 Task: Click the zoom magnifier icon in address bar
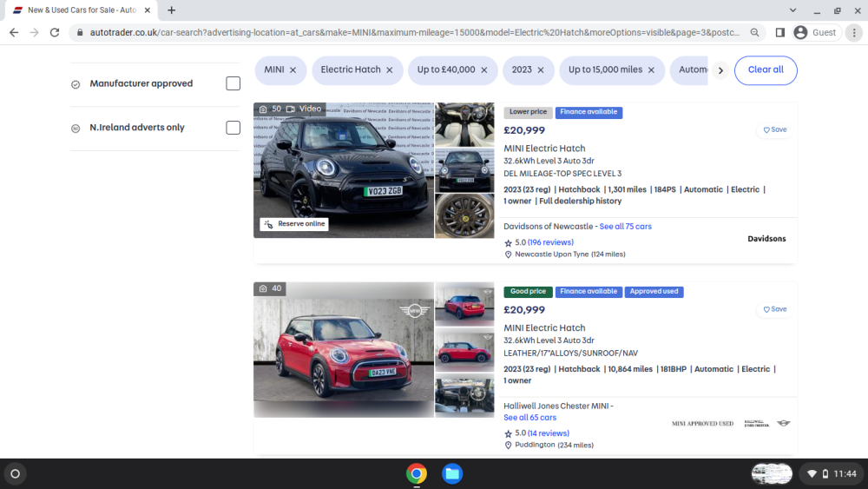point(754,33)
